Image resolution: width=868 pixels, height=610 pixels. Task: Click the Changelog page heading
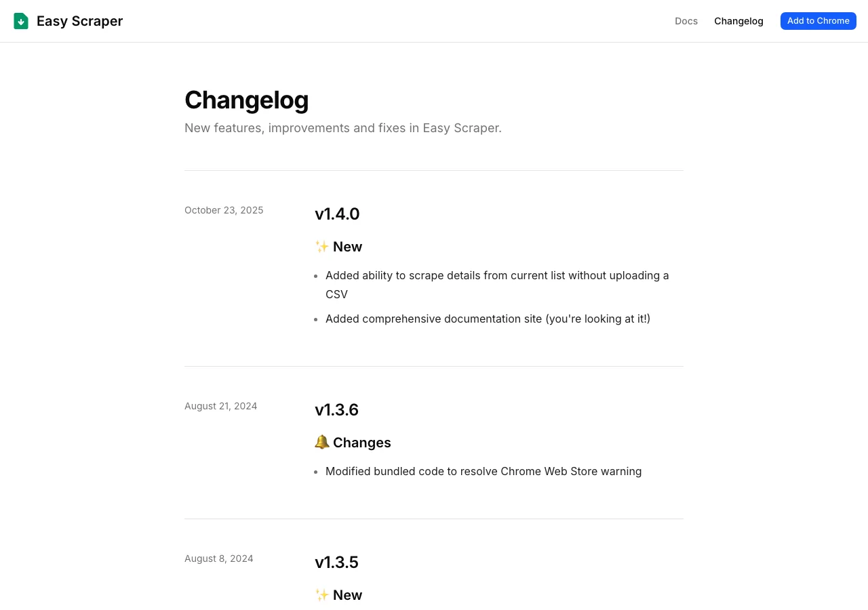pos(246,100)
